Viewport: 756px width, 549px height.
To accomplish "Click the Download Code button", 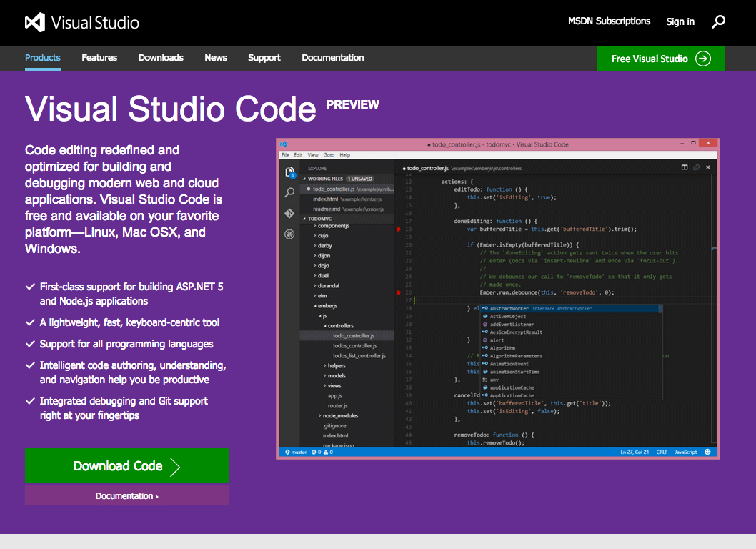I will click(127, 465).
